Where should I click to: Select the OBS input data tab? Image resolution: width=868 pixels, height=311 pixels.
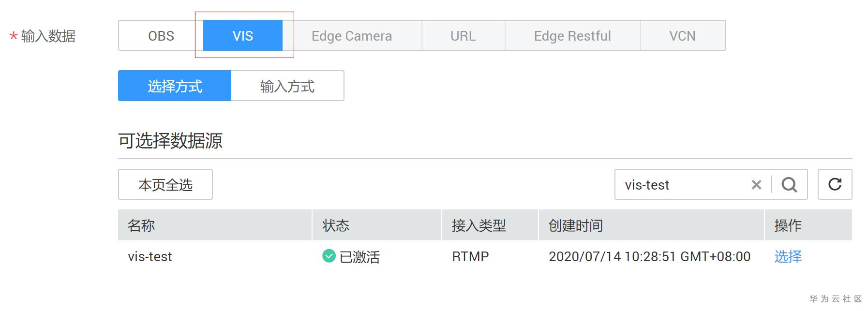(x=161, y=36)
